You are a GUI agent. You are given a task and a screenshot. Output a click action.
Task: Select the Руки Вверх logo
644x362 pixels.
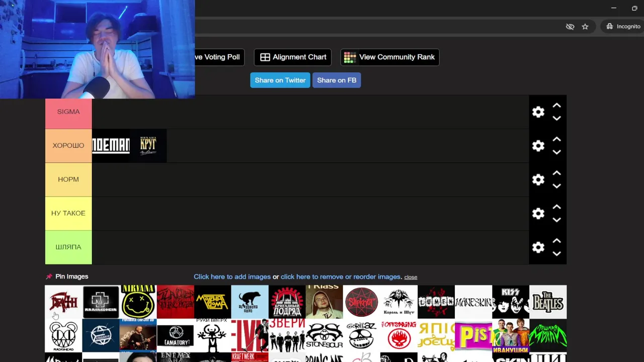[x=212, y=335]
